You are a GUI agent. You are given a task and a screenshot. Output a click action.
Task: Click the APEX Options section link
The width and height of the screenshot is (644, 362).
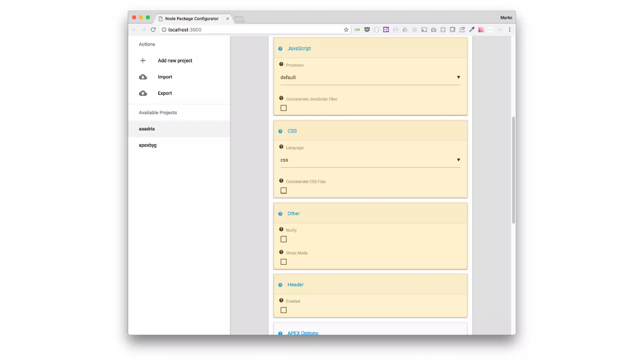click(x=303, y=333)
